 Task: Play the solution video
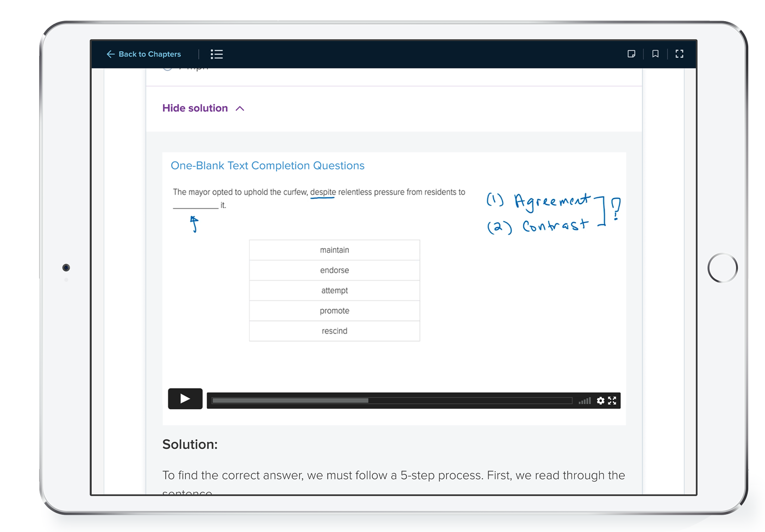coord(185,399)
